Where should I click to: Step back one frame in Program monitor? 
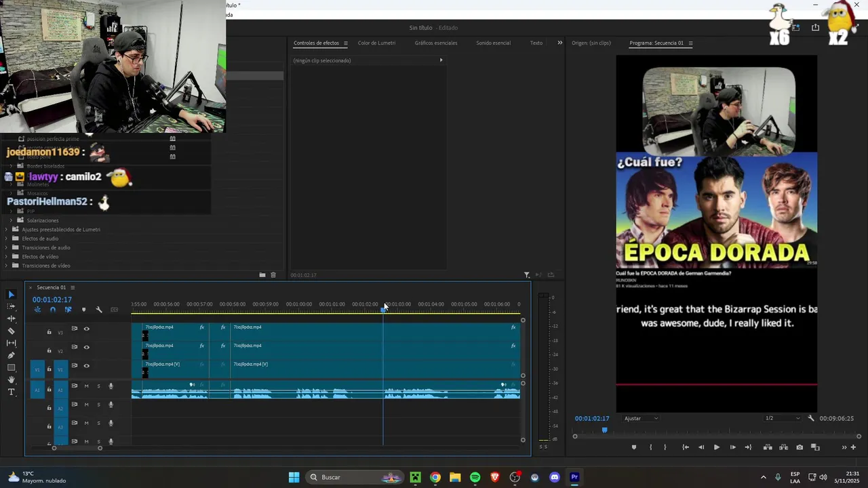[701, 447]
